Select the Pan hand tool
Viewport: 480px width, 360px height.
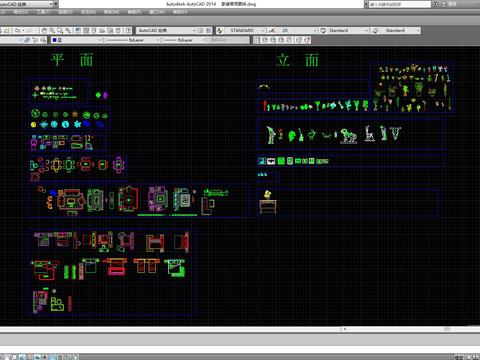pyautogui.click(x=44, y=30)
